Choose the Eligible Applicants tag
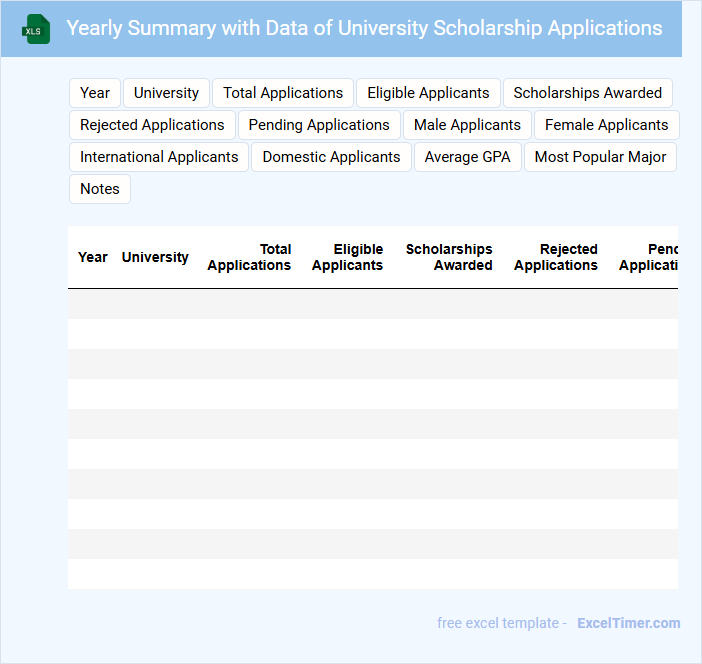Viewport: 702px width, 664px height. coord(428,93)
